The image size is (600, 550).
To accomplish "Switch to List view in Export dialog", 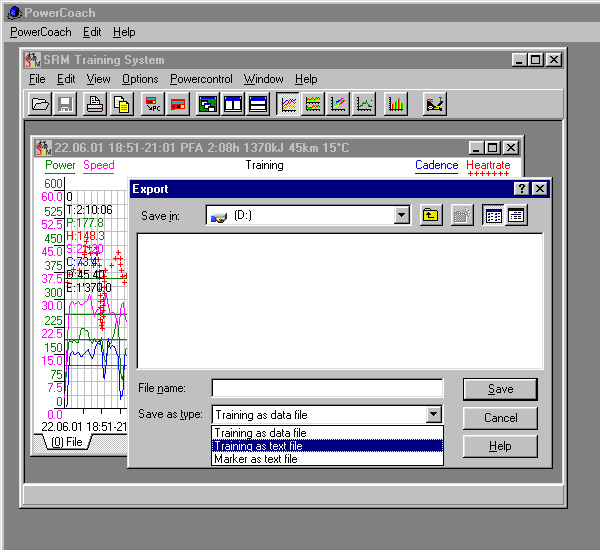I will [x=493, y=215].
